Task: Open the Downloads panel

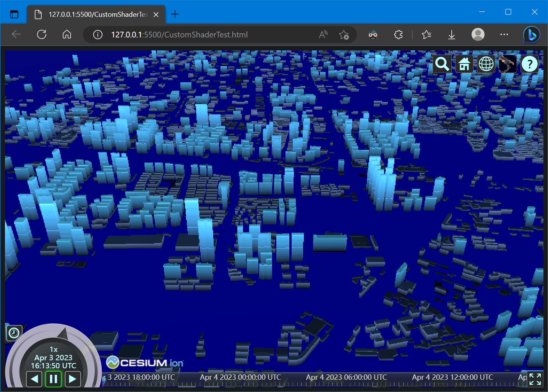Action: [451, 35]
